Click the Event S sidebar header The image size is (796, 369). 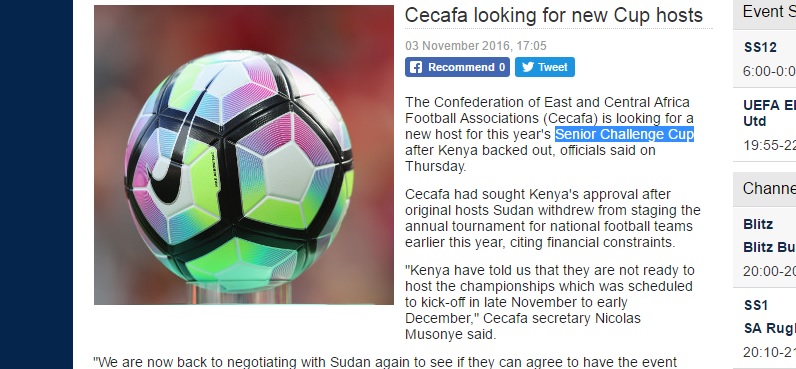point(769,12)
